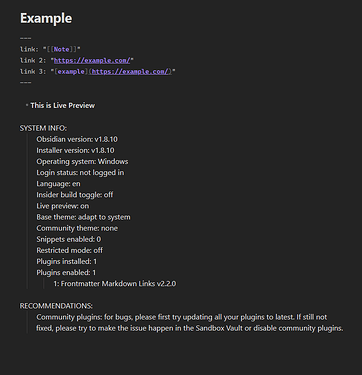The height and width of the screenshot is (375, 362).
Task: Click the Operating system: Windows line
Action: tap(82, 161)
